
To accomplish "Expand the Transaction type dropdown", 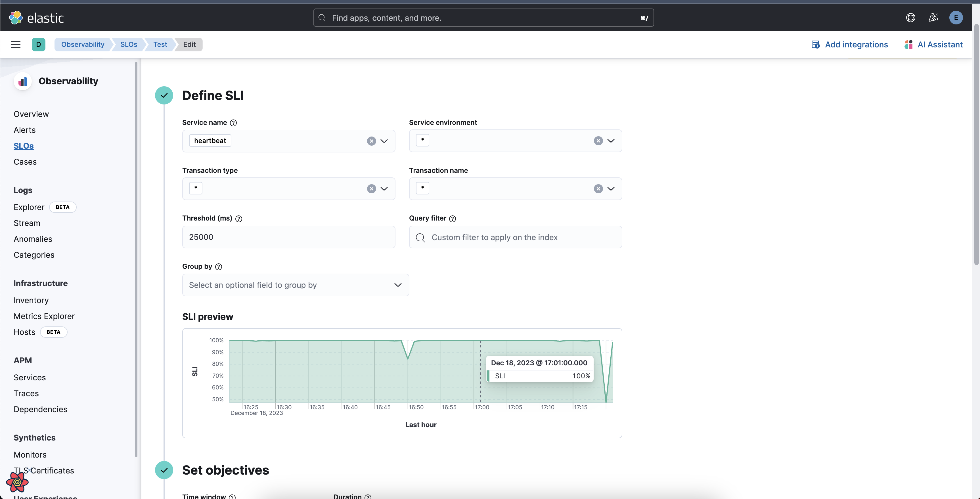I will coord(384,189).
